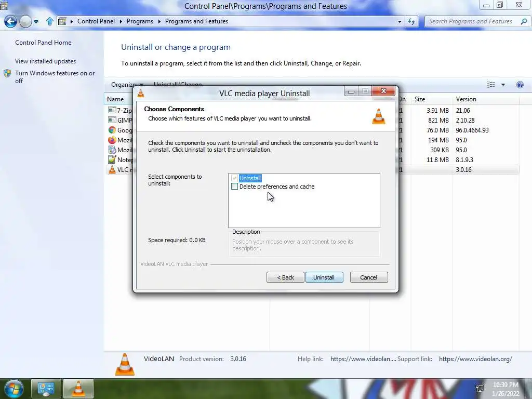Click the 3.91 MB size cell
This screenshot has width=532, height=399.
pos(437,110)
